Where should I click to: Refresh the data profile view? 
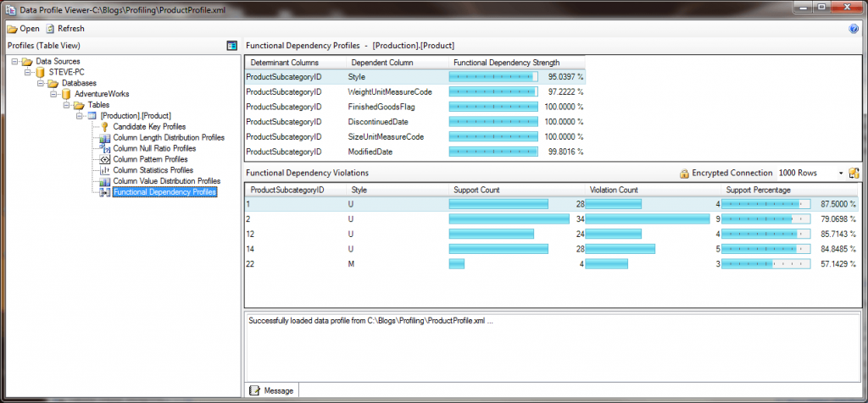tap(65, 29)
